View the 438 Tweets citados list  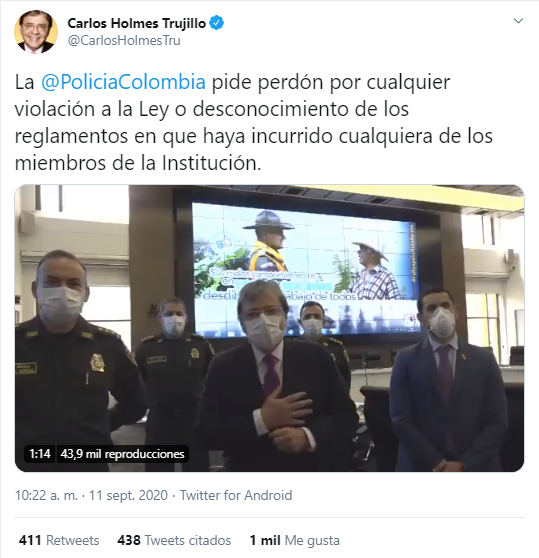pyautogui.click(x=174, y=540)
